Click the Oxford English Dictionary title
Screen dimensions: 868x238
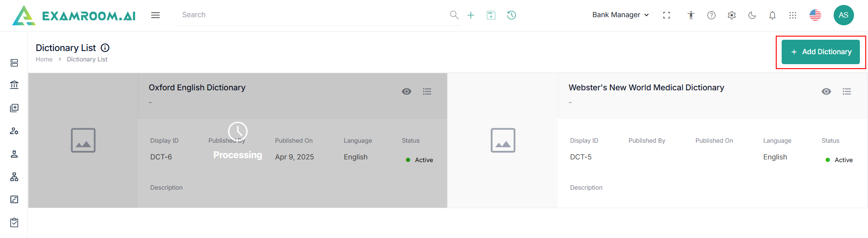tap(197, 88)
